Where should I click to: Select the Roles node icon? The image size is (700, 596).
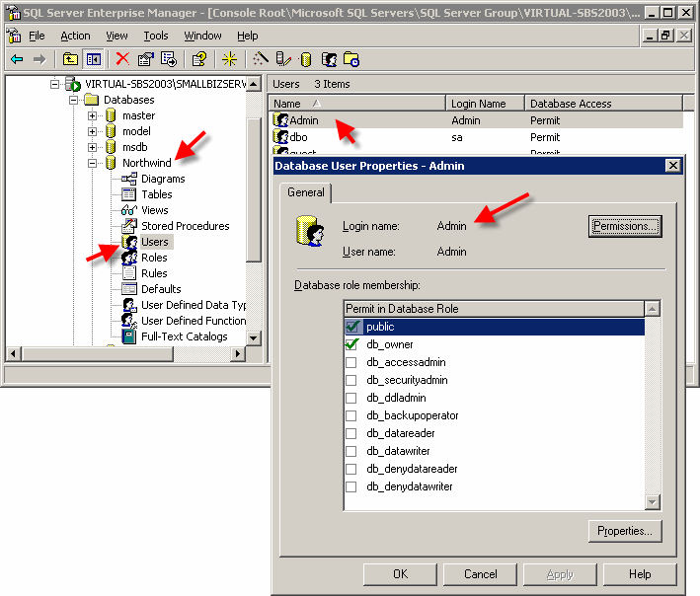click(129, 258)
